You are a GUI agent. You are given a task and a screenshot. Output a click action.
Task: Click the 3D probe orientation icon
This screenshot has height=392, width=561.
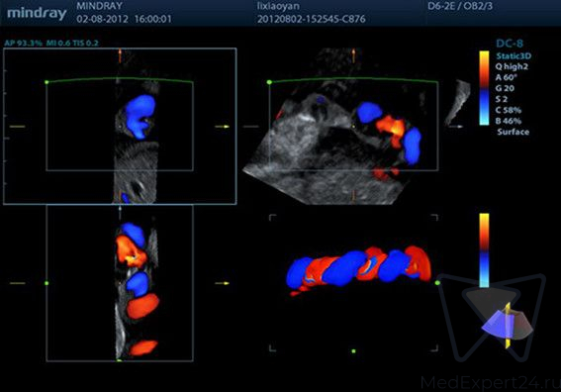click(507, 325)
